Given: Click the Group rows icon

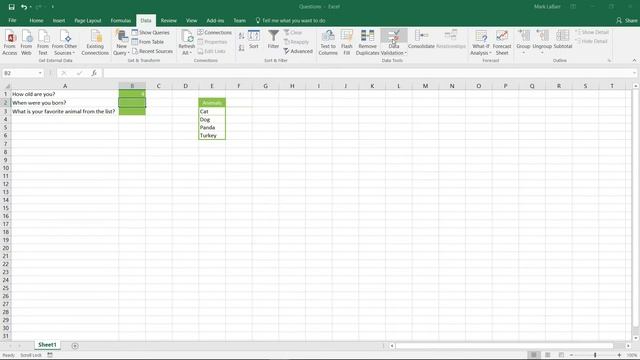Looking at the screenshot, I should (x=523, y=37).
